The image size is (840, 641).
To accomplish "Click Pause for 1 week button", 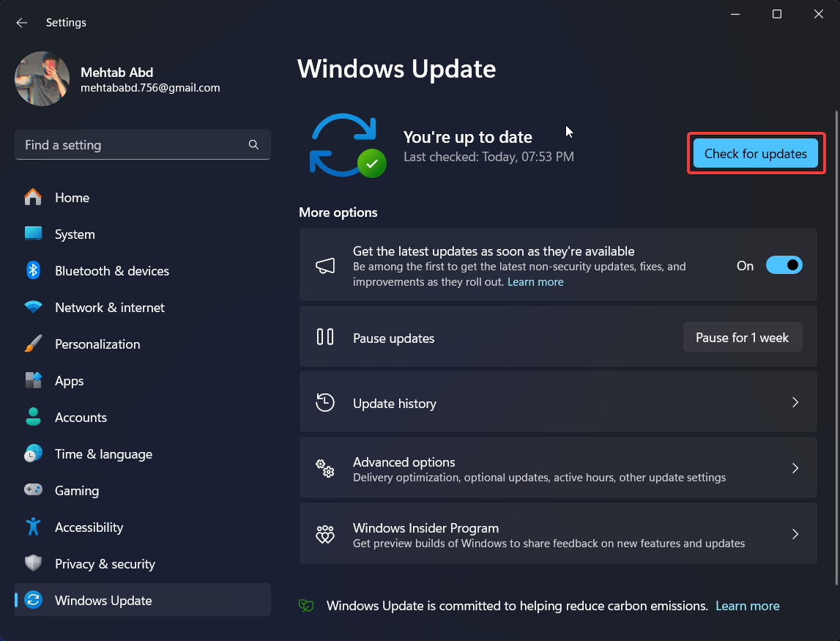I will point(743,337).
